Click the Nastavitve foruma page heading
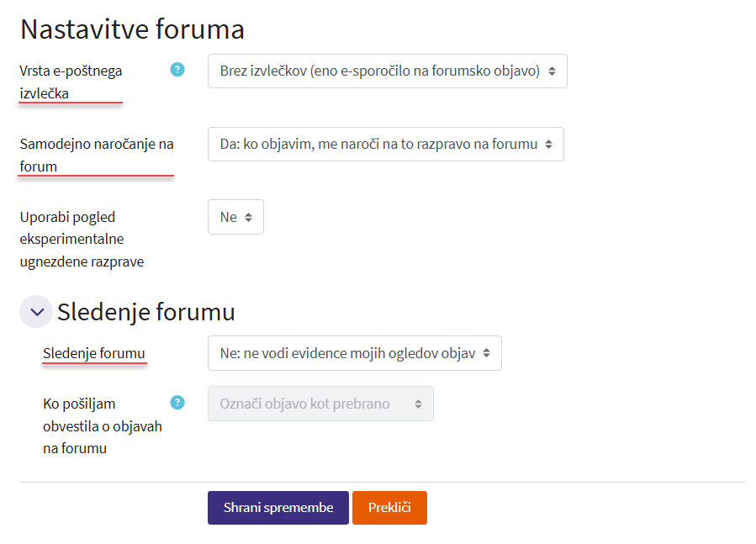This screenshot has height=544, width=756. 132,29
